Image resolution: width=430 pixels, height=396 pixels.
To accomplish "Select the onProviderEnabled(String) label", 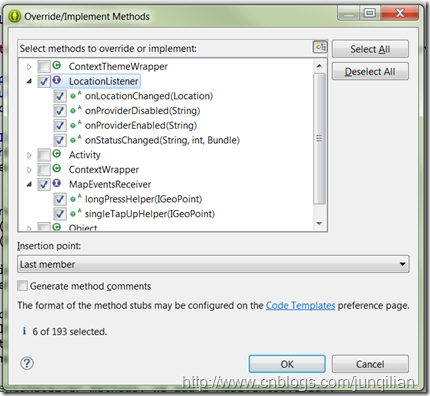I will click(141, 125).
